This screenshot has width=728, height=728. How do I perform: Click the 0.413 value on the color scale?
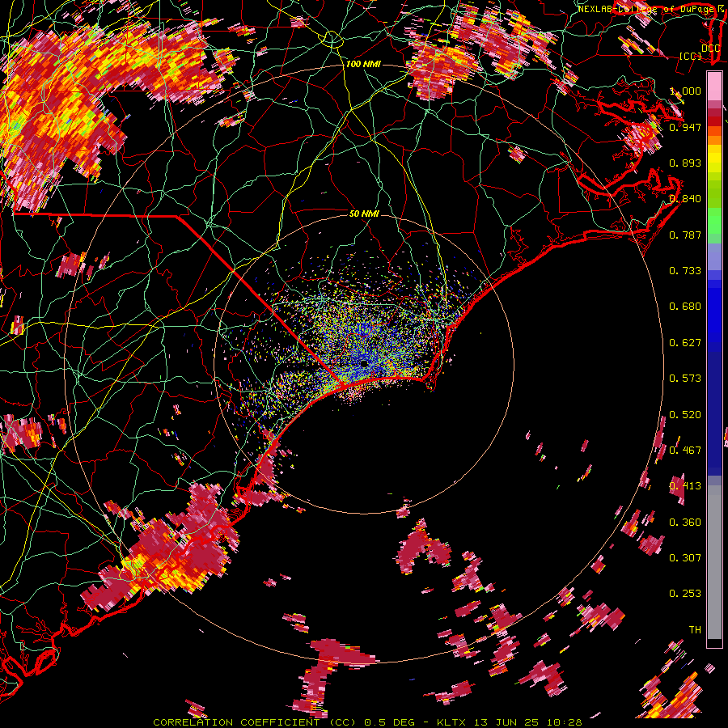[685, 486]
